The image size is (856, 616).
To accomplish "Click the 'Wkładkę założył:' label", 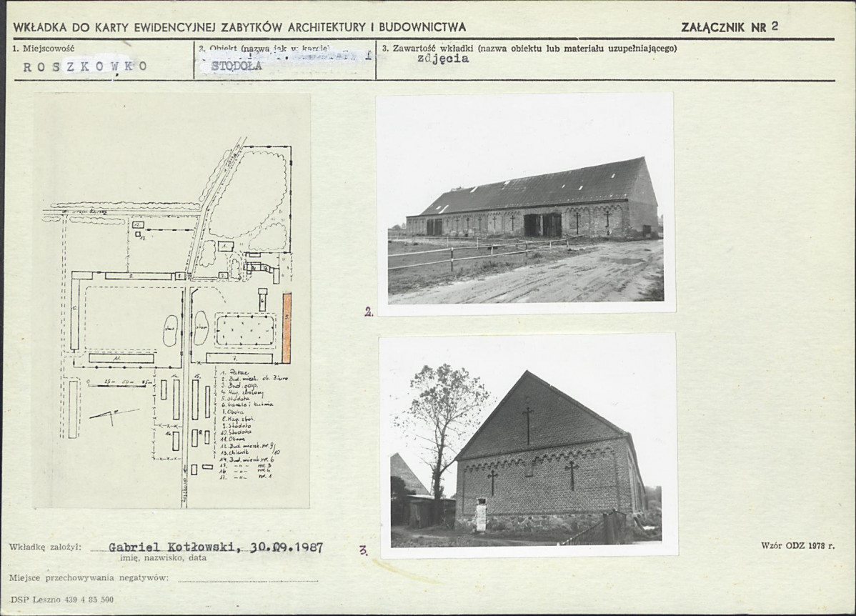I will 45,547.
